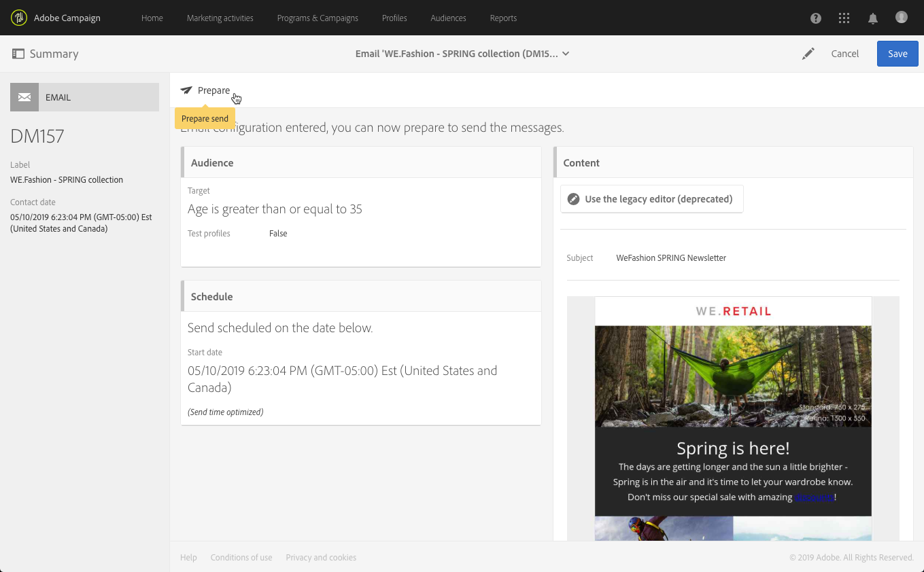Open the Reports menu
The image size is (924, 572).
503,18
